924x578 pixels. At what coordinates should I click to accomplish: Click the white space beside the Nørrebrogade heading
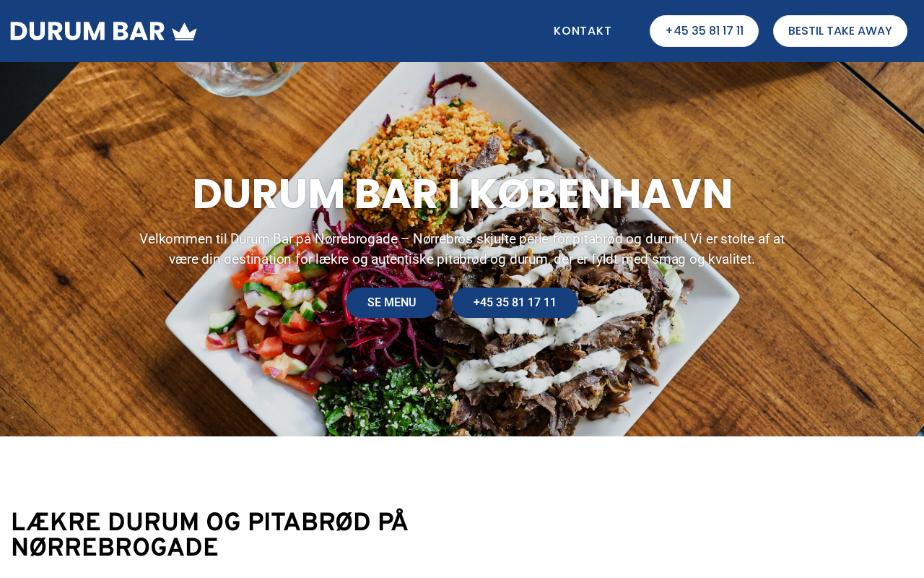coord(664,535)
